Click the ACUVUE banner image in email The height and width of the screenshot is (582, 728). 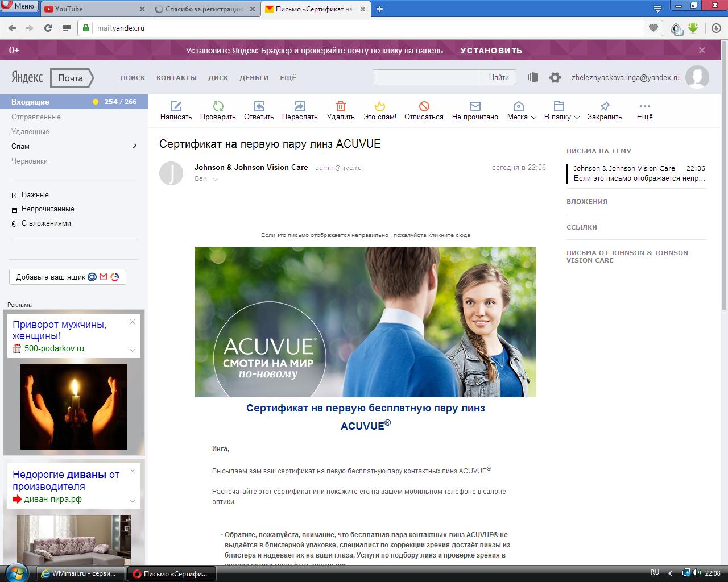[x=366, y=322]
